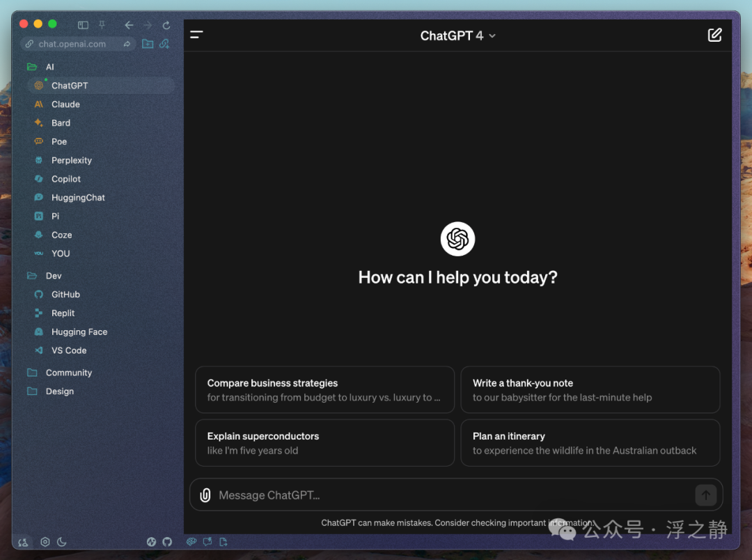This screenshot has width=752, height=560.
Task: Select ChatGPT in the sidebar
Action: [x=101, y=86]
